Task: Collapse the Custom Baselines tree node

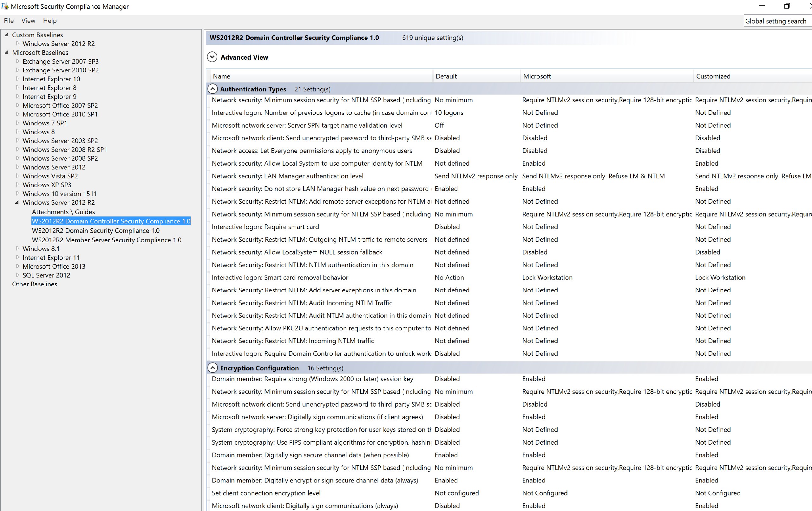Action: click(6, 34)
